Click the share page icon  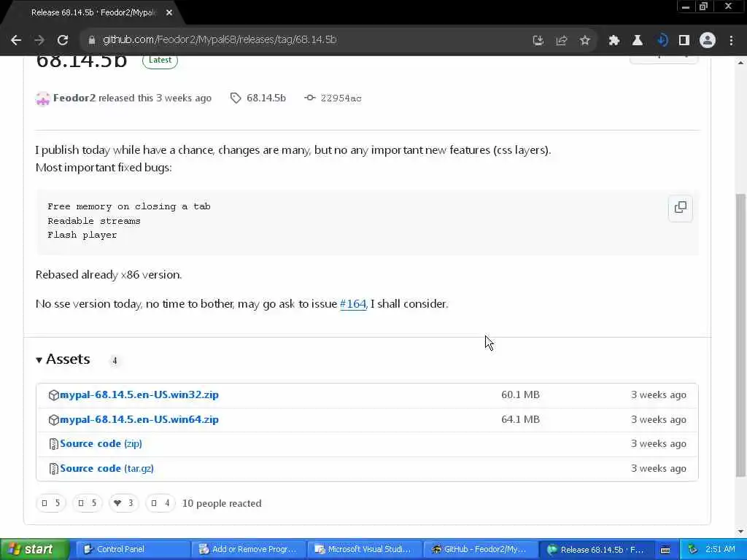[561, 41]
